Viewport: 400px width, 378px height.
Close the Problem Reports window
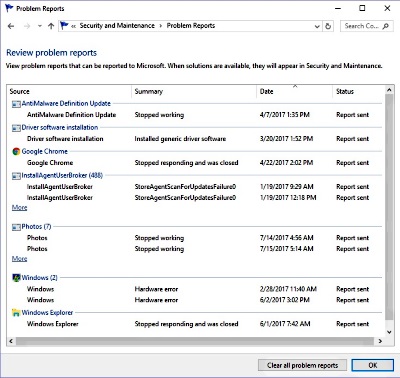(x=387, y=8)
